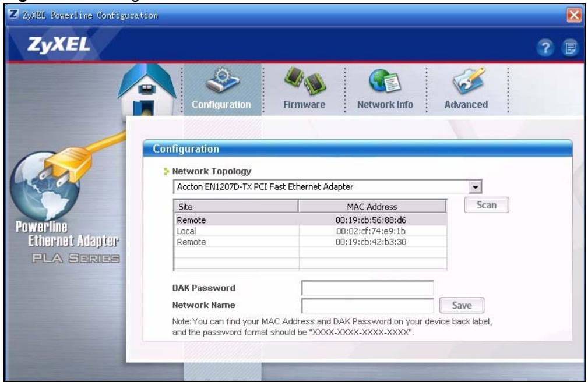Open the Network Info globe icon
Viewport: 588px width, 382px height.
pos(385,80)
